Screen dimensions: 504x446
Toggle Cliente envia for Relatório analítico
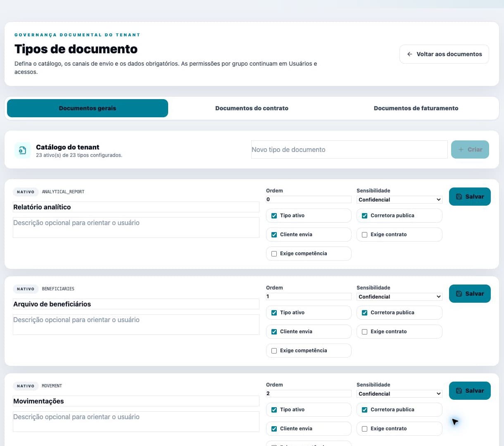(x=274, y=235)
